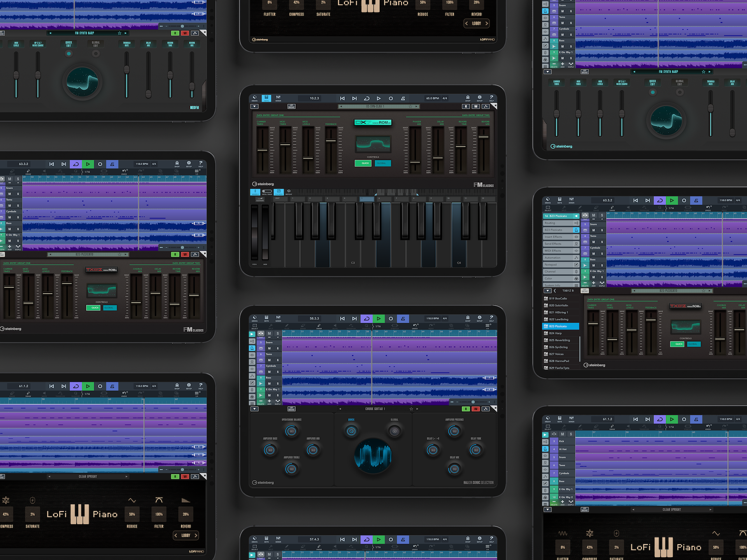Flip the Keys/Pads switch above the keyboard
Screen dimensions: 747x560
[267, 191]
